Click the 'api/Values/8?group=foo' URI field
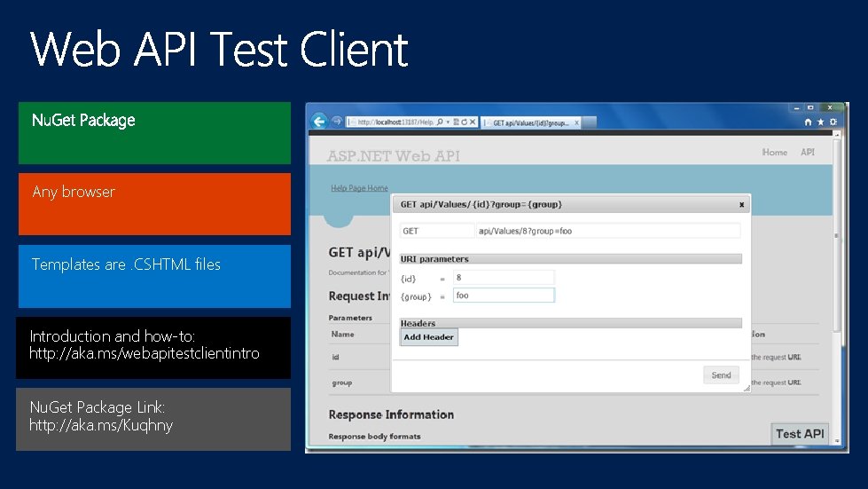The height and width of the screenshot is (489, 868). (x=608, y=231)
